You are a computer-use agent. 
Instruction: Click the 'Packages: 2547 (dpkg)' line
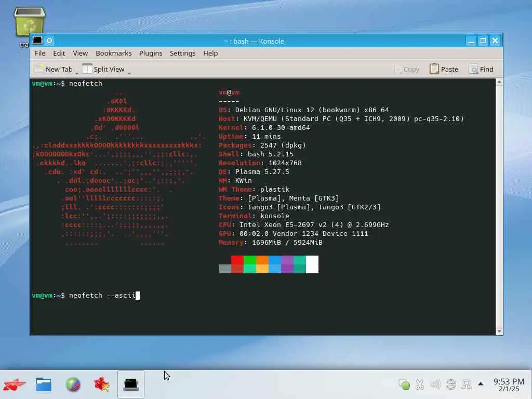click(262, 145)
